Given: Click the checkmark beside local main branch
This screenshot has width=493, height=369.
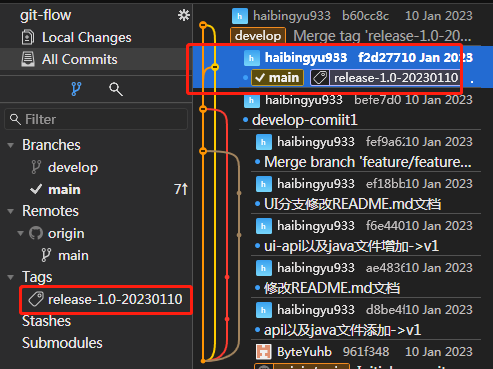Looking at the screenshot, I should [36, 189].
